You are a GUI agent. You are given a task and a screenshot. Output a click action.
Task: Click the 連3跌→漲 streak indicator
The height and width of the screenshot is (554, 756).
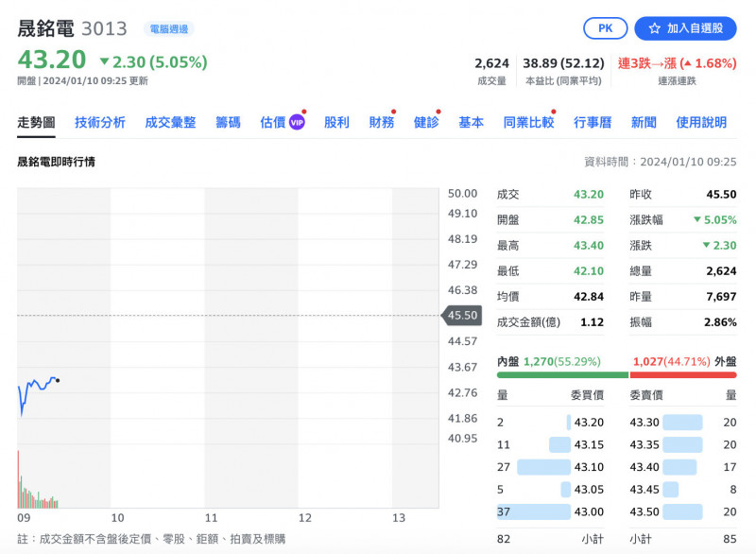[677, 63]
